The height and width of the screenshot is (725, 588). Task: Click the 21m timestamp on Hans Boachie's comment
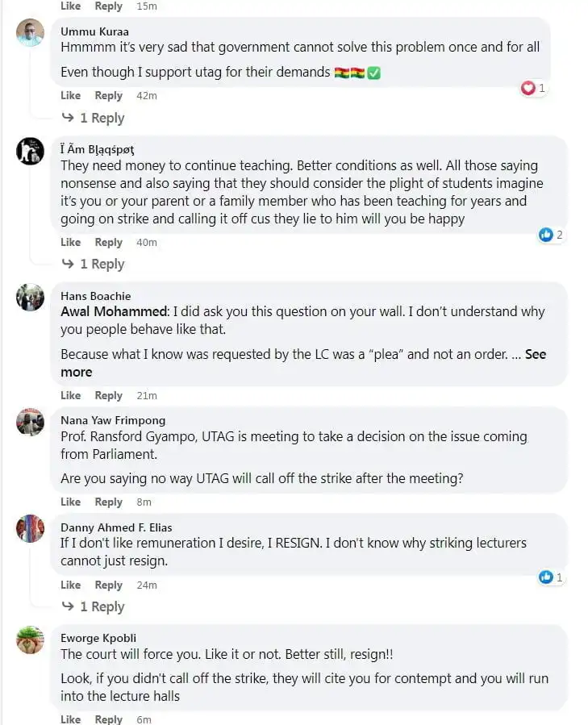147,395
